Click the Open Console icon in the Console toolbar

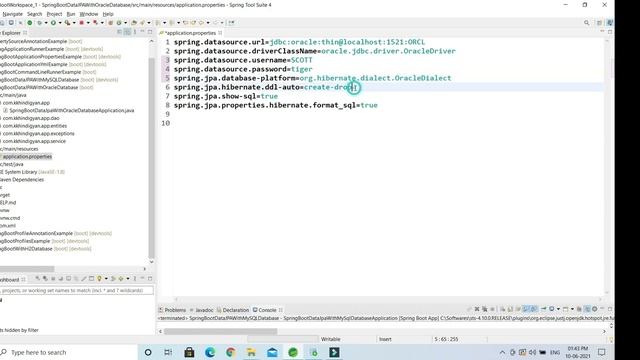click(x=565, y=309)
